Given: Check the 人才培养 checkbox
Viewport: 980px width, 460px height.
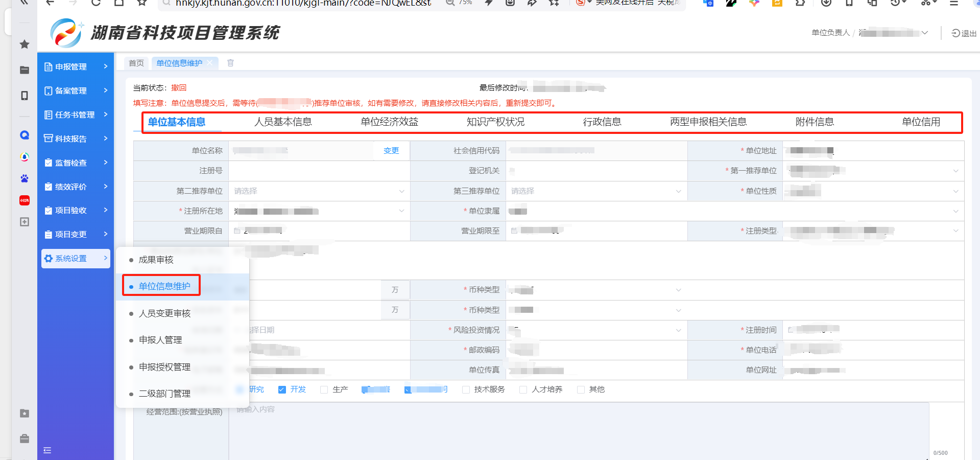Looking at the screenshot, I should pyautogui.click(x=523, y=389).
